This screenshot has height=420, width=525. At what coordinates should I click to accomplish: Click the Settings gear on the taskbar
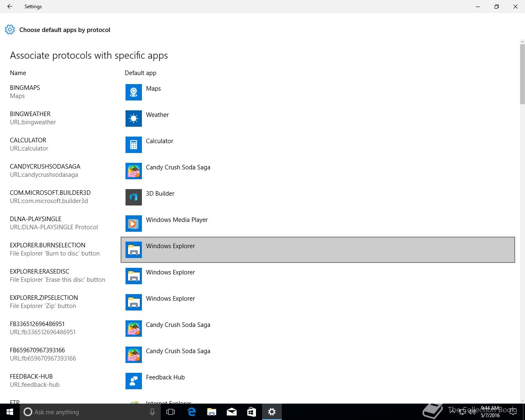coord(272,412)
